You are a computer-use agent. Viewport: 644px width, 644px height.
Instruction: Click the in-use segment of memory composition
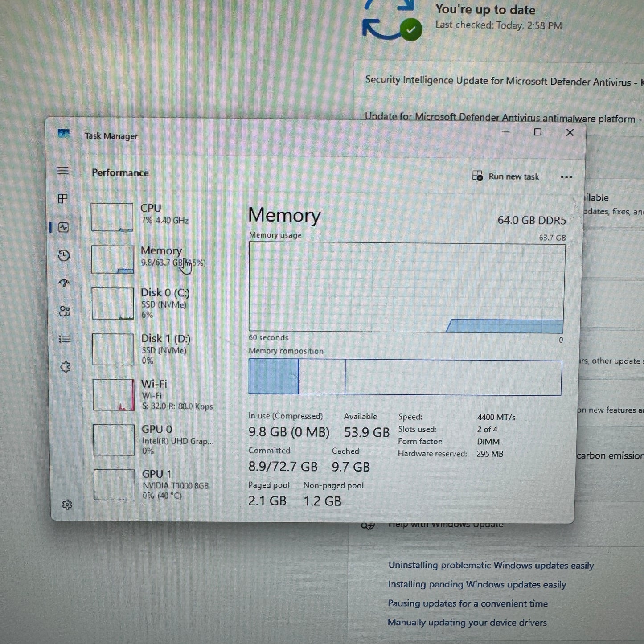273,377
